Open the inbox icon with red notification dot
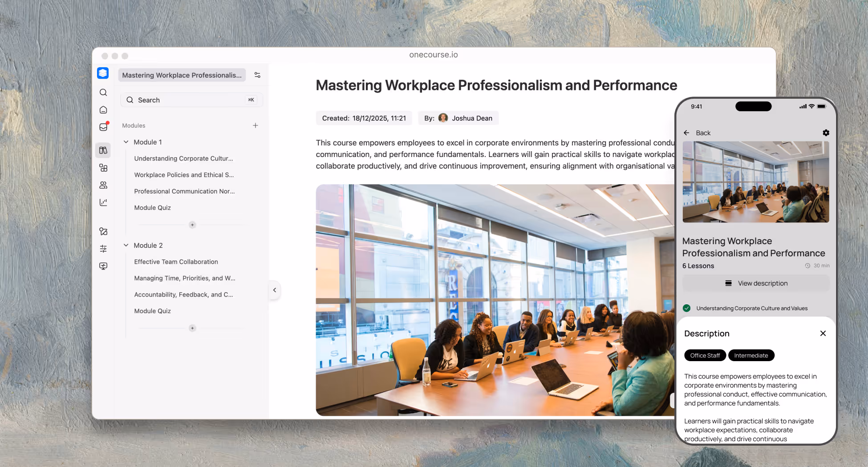Image resolution: width=868 pixels, height=467 pixels. tap(103, 127)
